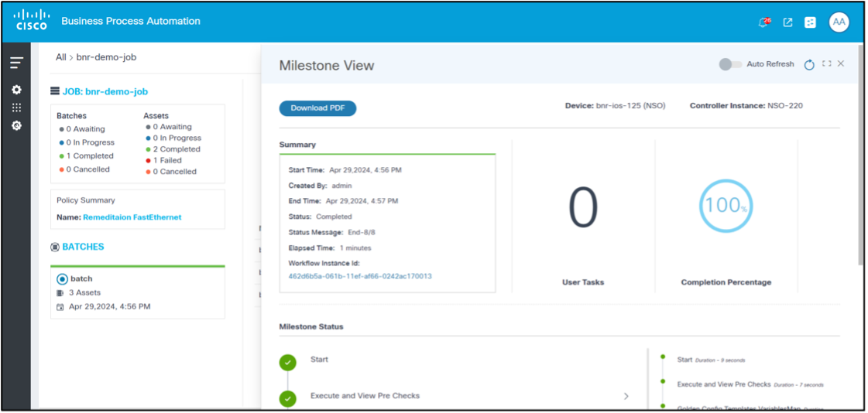
Task: Click the User Tasks count 0
Action: 584,208
